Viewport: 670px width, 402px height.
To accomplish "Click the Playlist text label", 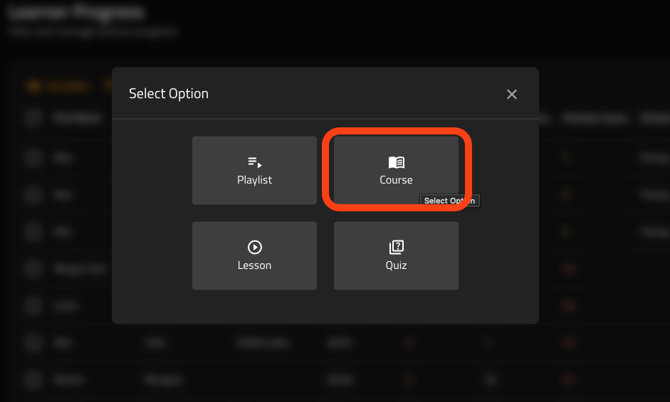I will 254,180.
